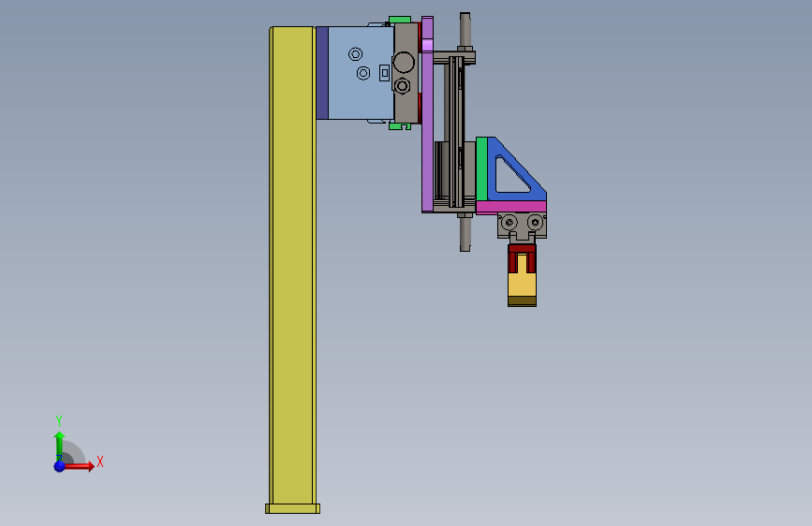Screen dimensions: 812x526
Task: Pick the right screw on gripper body
Action: [535, 223]
